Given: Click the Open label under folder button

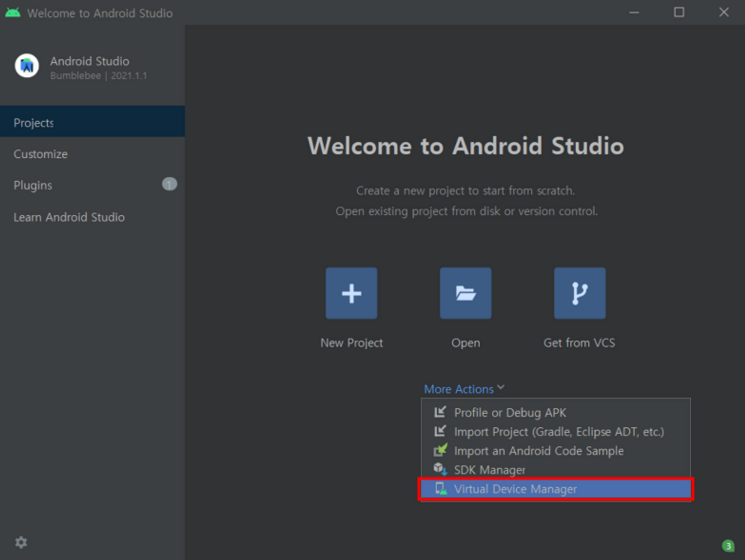Looking at the screenshot, I should (466, 343).
